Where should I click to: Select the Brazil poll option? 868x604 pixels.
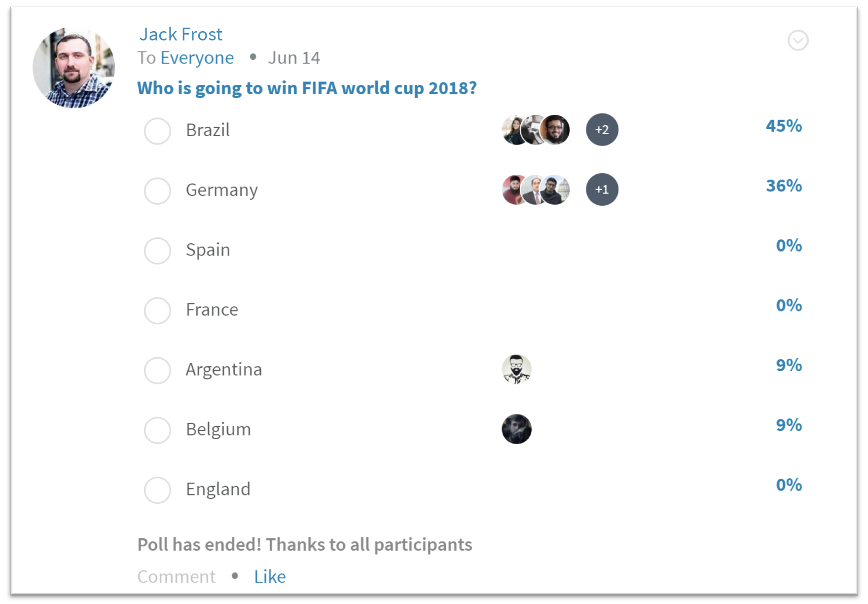157,131
